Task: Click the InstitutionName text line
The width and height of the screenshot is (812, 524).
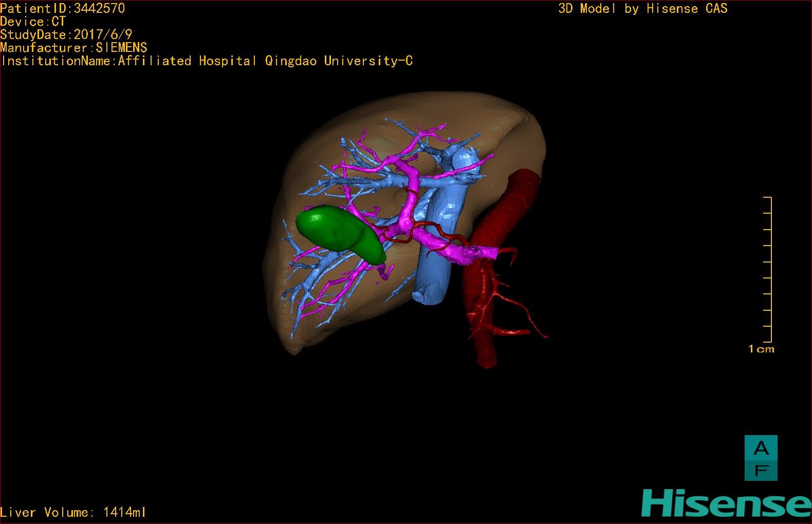Action: pyautogui.click(x=207, y=61)
